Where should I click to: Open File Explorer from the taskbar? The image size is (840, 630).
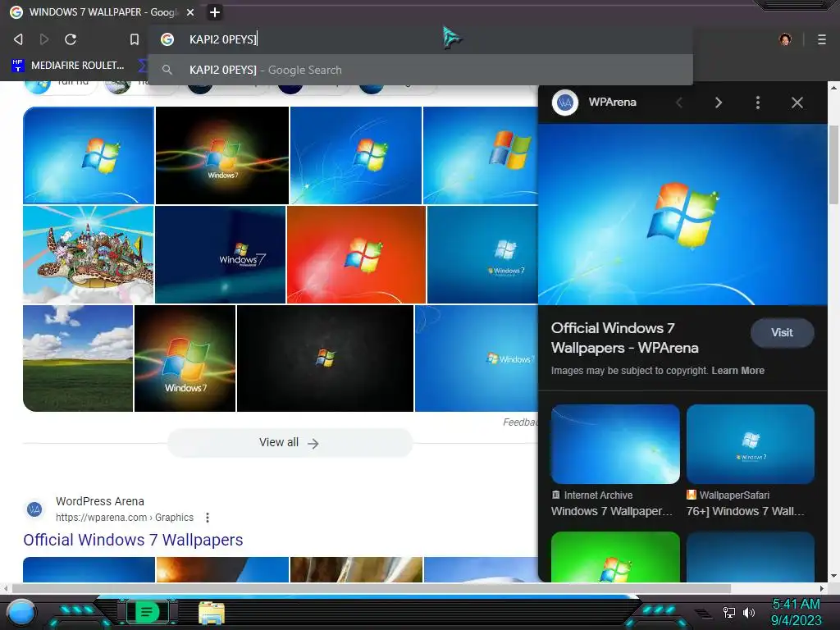(211, 613)
